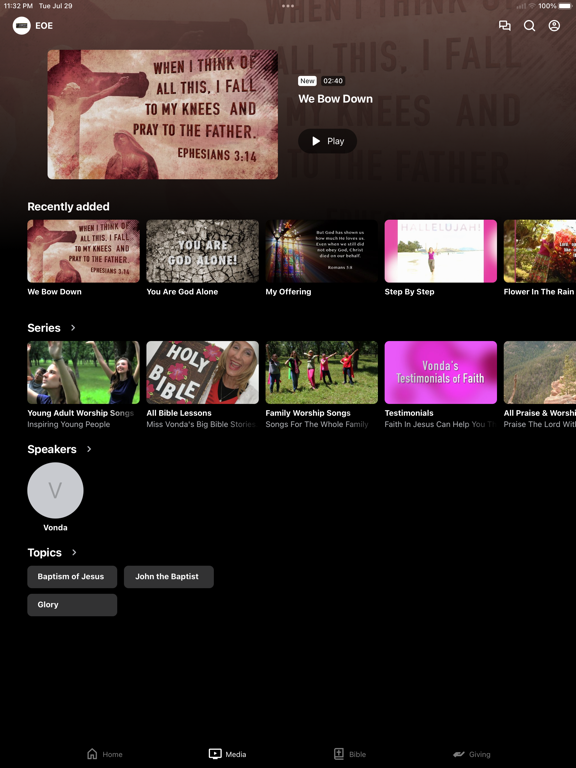
Task: Select the Glory topic chip
Action: coord(72,604)
